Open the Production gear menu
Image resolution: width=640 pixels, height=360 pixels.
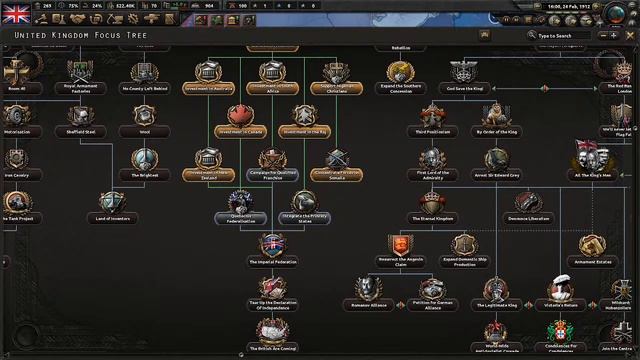click(133, 19)
